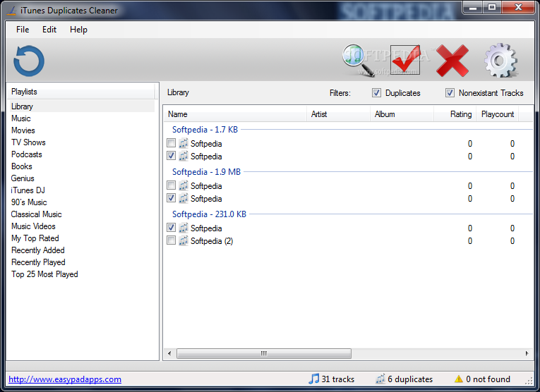The width and height of the screenshot is (540, 392).
Task: Uncheck second Softpedia track under 1.9 MB group
Action: pyautogui.click(x=171, y=197)
